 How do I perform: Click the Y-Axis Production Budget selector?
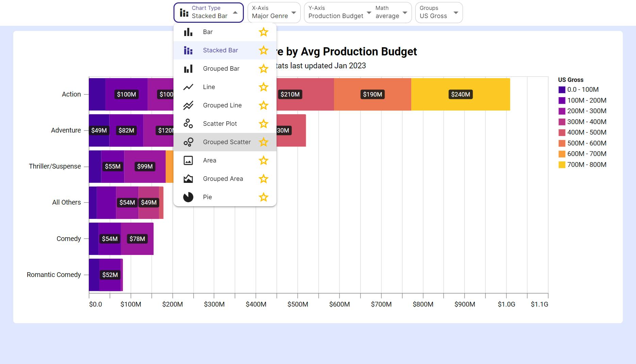tap(339, 13)
